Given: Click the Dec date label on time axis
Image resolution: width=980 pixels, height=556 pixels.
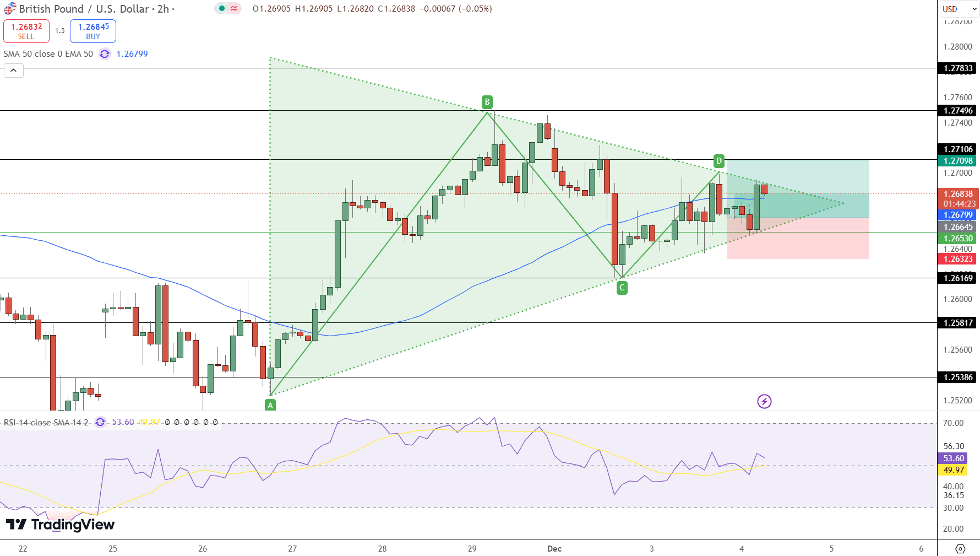Looking at the screenshot, I should pos(554,548).
